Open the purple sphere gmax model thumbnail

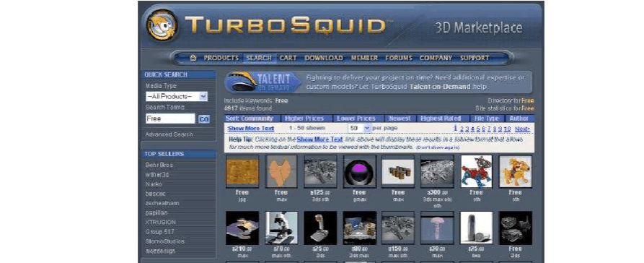[359, 171]
